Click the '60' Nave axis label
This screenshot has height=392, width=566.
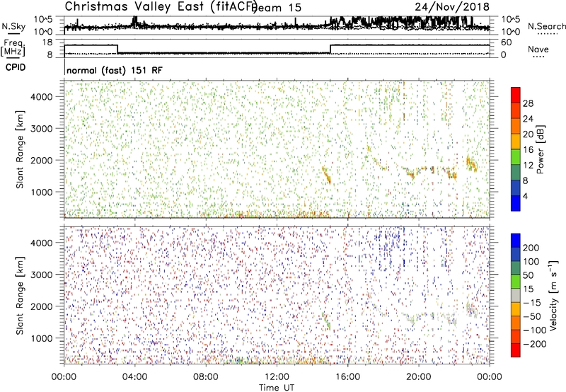(x=507, y=42)
